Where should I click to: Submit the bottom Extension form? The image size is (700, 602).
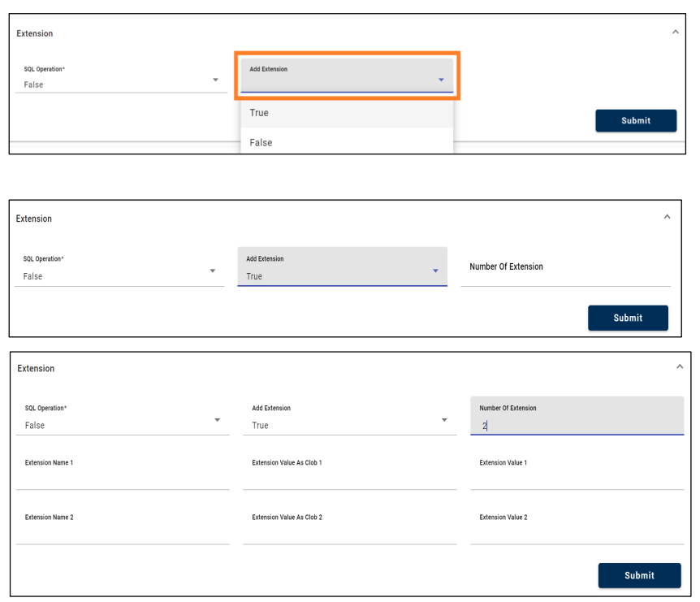tap(639, 575)
